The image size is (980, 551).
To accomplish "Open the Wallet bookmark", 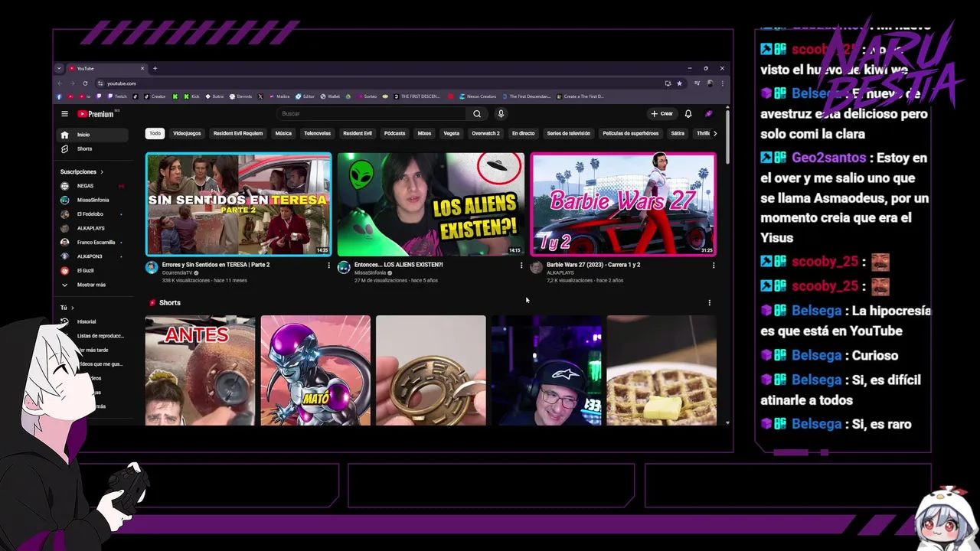I will tap(330, 96).
